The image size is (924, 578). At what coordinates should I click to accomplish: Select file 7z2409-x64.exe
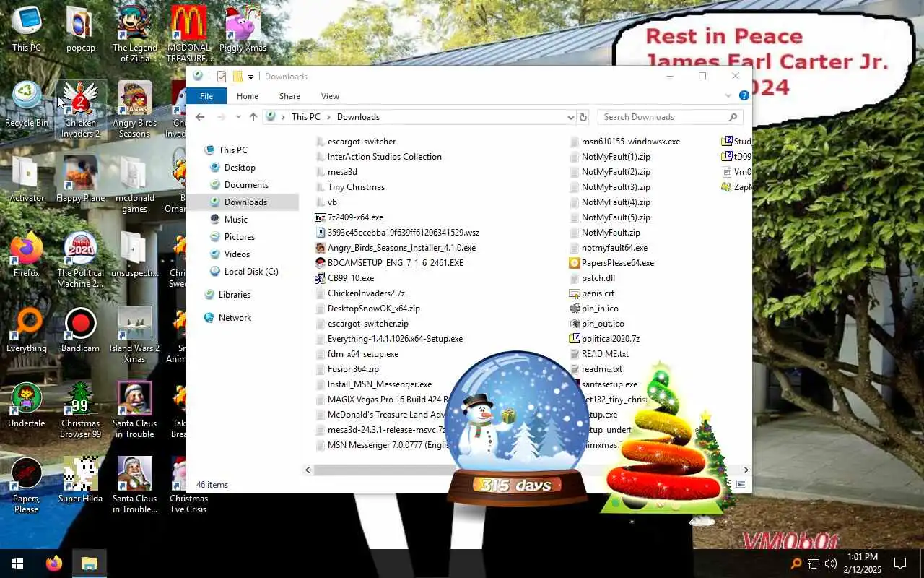pyautogui.click(x=355, y=217)
